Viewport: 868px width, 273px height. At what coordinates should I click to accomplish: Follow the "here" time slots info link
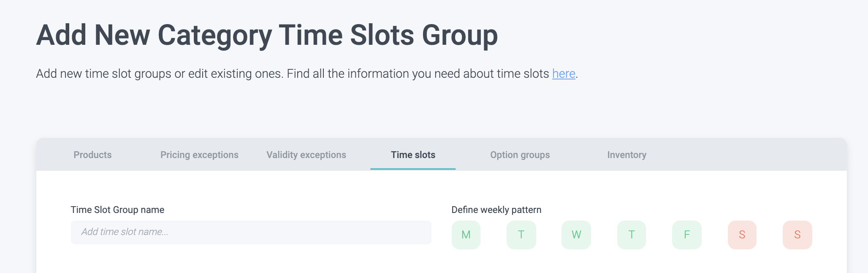pyautogui.click(x=564, y=74)
